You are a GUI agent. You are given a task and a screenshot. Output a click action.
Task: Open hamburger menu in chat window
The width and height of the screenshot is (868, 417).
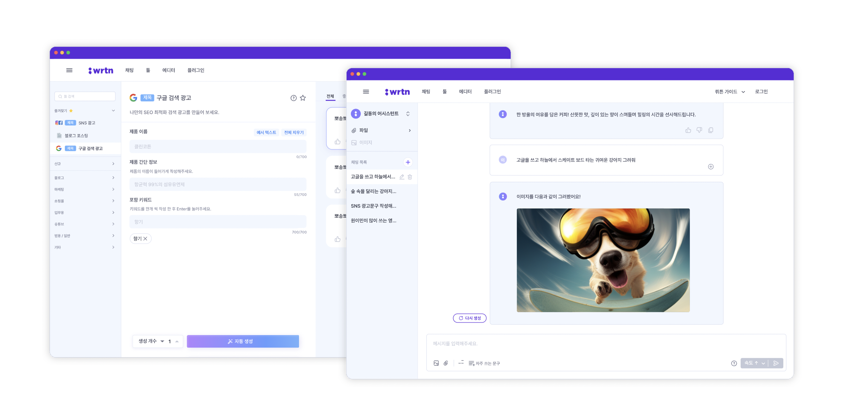(x=366, y=91)
